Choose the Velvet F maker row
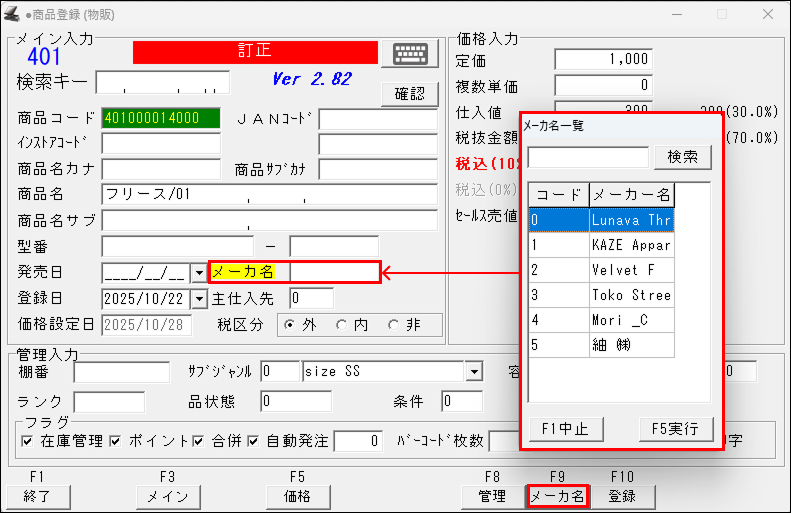The width and height of the screenshot is (791, 513). click(630, 270)
